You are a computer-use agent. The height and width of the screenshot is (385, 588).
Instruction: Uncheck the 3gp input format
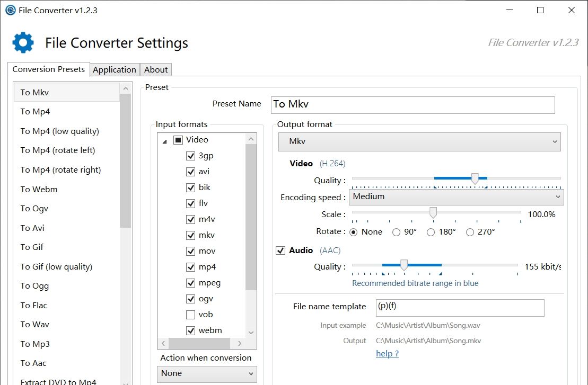[191, 156]
